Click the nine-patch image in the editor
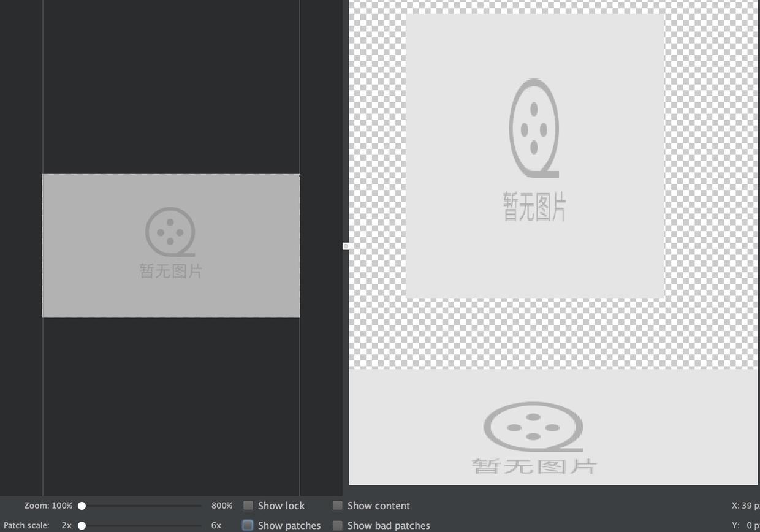 (171, 246)
